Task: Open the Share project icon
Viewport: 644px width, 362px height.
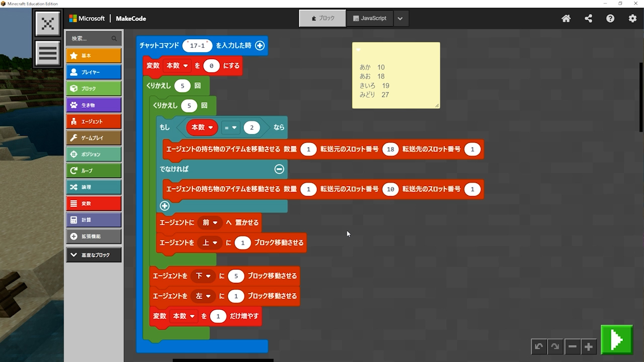Action: (x=588, y=19)
